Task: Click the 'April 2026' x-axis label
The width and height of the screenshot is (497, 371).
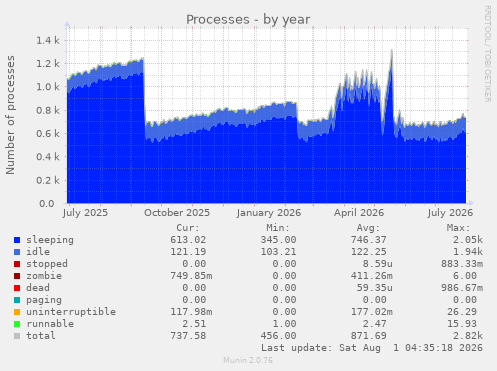Action: 359,213
